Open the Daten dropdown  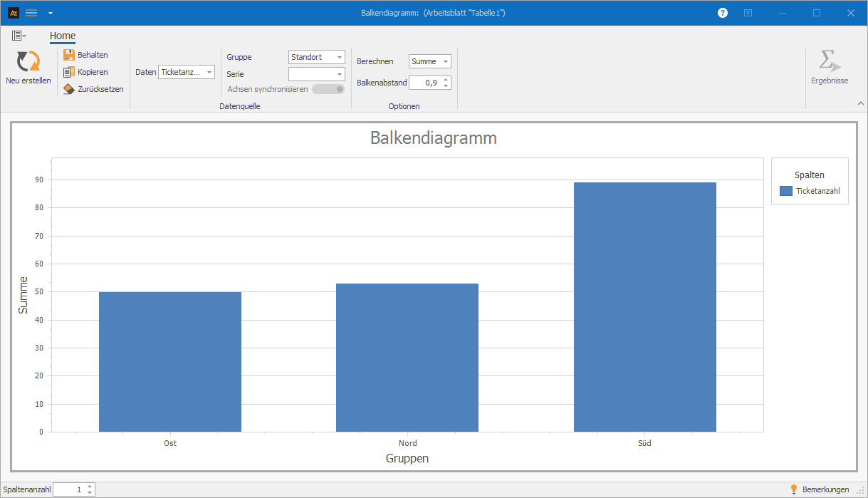tap(209, 72)
